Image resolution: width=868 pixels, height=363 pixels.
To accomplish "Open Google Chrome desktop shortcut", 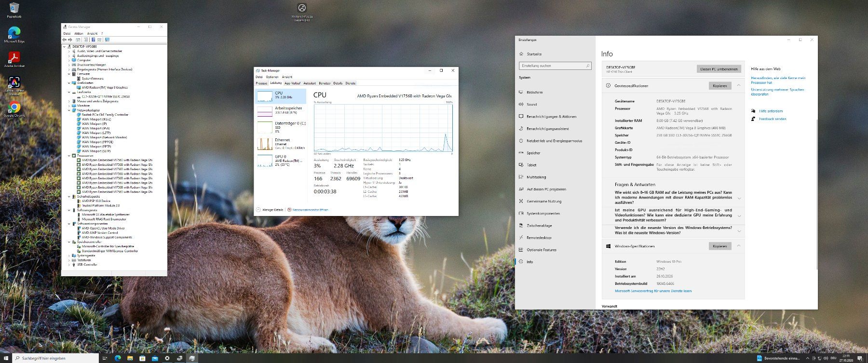I will (14, 109).
